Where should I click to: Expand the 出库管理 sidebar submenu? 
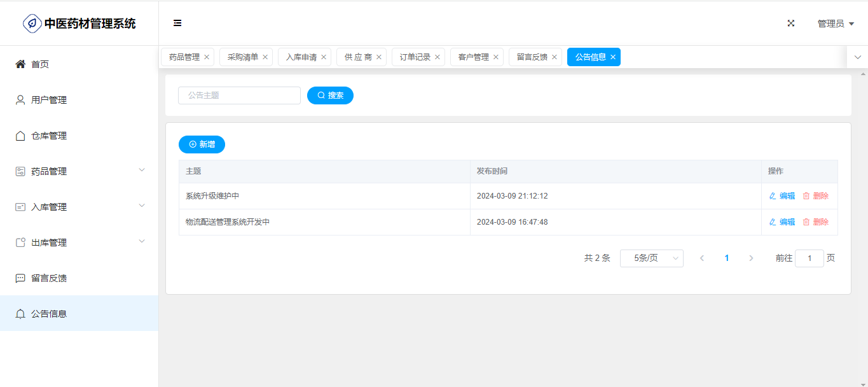pyautogui.click(x=142, y=241)
